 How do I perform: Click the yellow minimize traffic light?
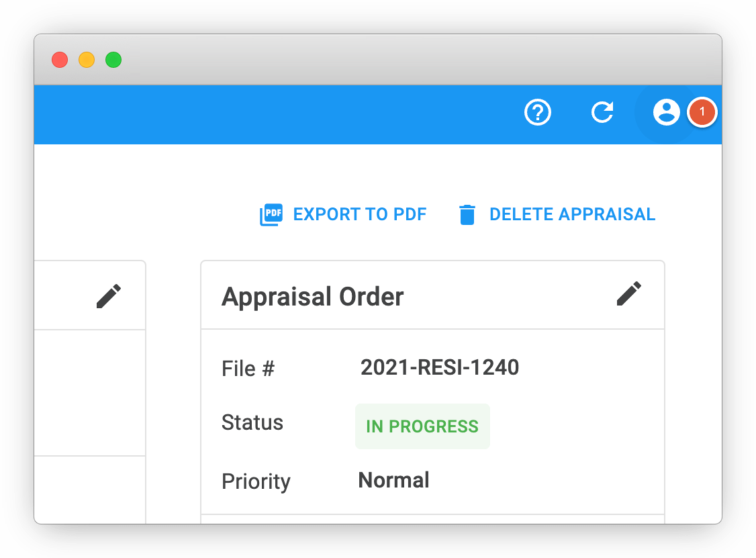tap(86, 60)
